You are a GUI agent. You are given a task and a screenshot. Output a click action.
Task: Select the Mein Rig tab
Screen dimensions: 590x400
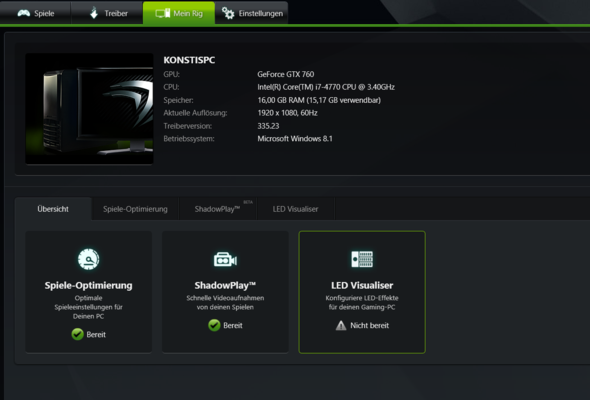(x=179, y=13)
